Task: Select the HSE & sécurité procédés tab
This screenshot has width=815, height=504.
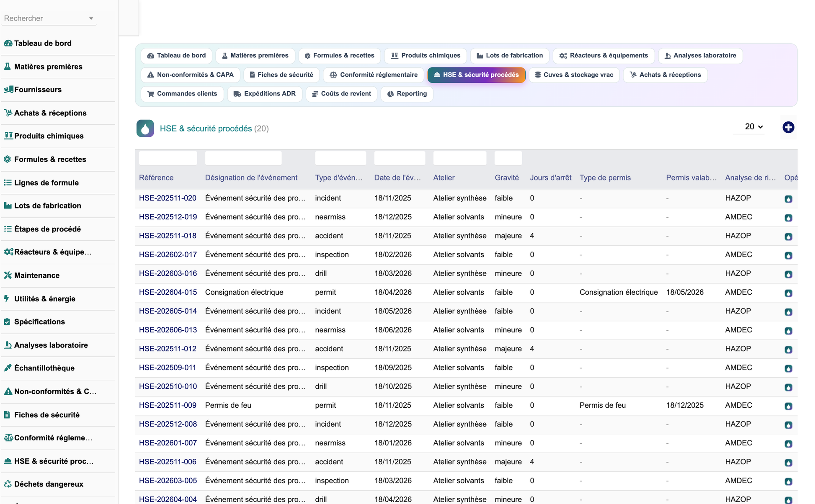Action: [x=476, y=75]
